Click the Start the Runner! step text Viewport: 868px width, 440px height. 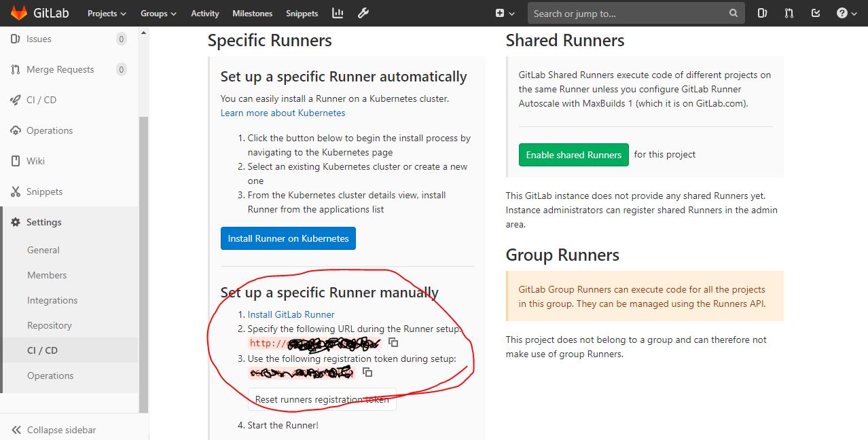click(283, 425)
